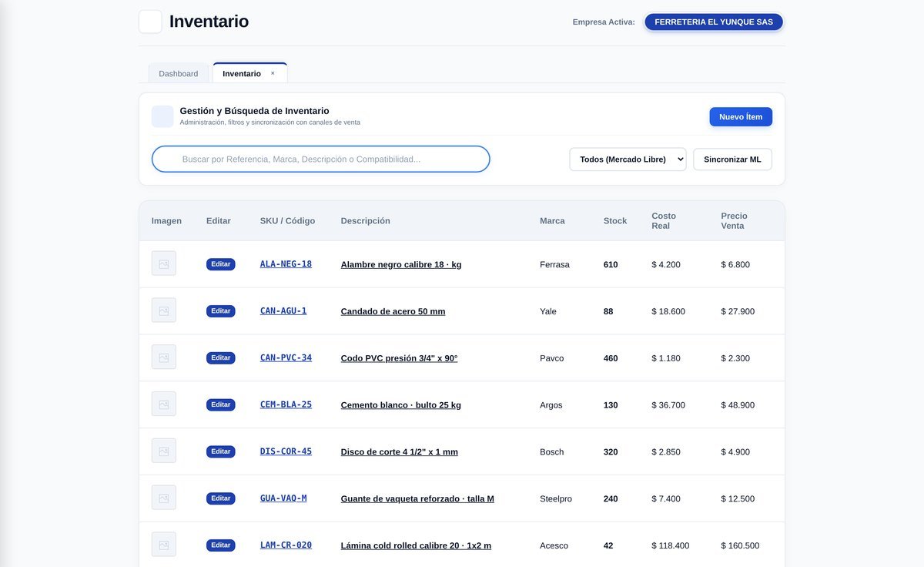This screenshot has height=567, width=924.
Task: Click Editar for GUA-VAQ-M
Action: coord(221,498)
